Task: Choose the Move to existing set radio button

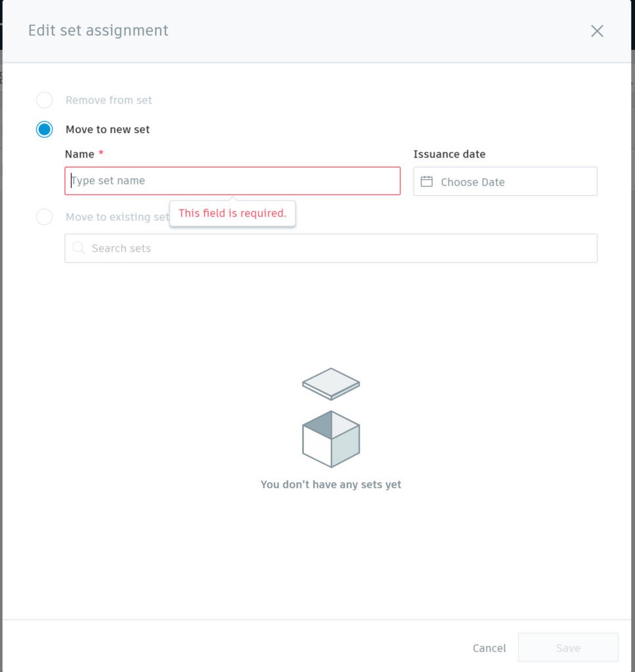Action: coord(44,217)
